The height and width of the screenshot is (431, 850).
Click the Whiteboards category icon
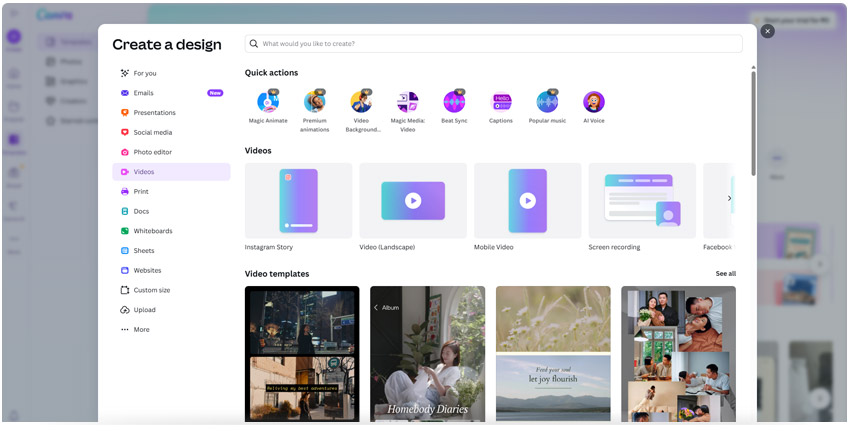tap(125, 231)
